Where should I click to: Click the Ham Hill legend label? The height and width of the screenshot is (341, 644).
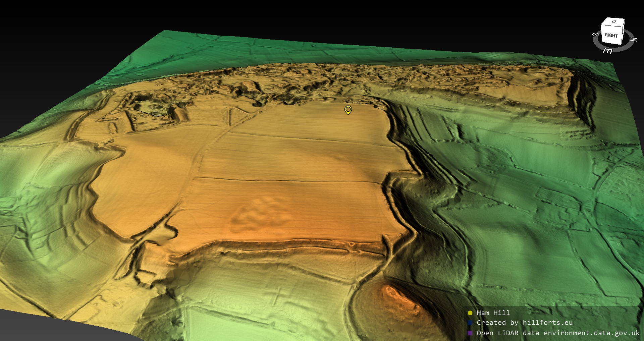click(x=493, y=313)
